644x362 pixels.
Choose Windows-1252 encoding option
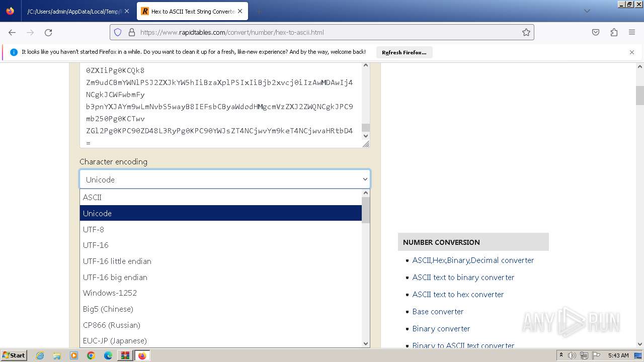point(220,293)
